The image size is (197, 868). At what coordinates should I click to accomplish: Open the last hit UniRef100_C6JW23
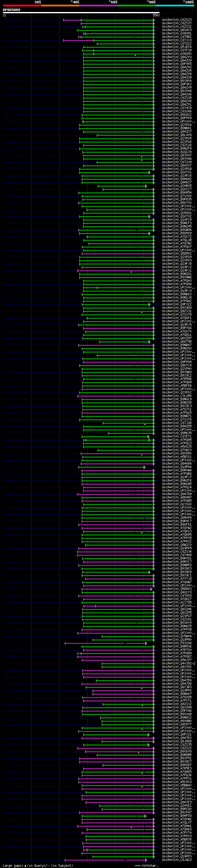pos(177,860)
